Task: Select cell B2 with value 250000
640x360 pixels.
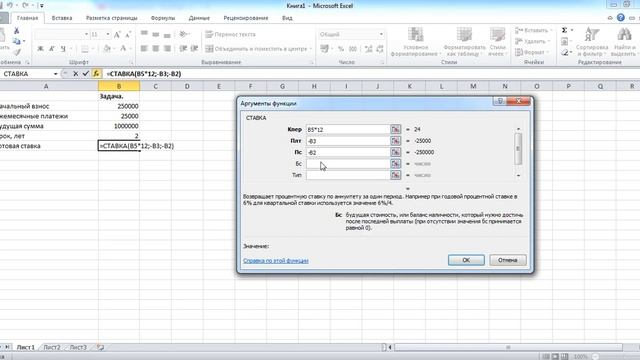Action: [119, 106]
